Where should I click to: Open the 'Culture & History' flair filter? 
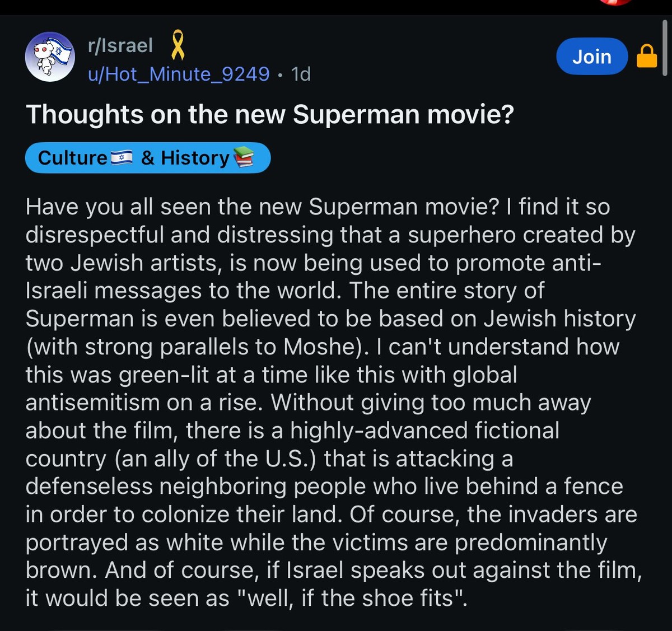click(147, 157)
